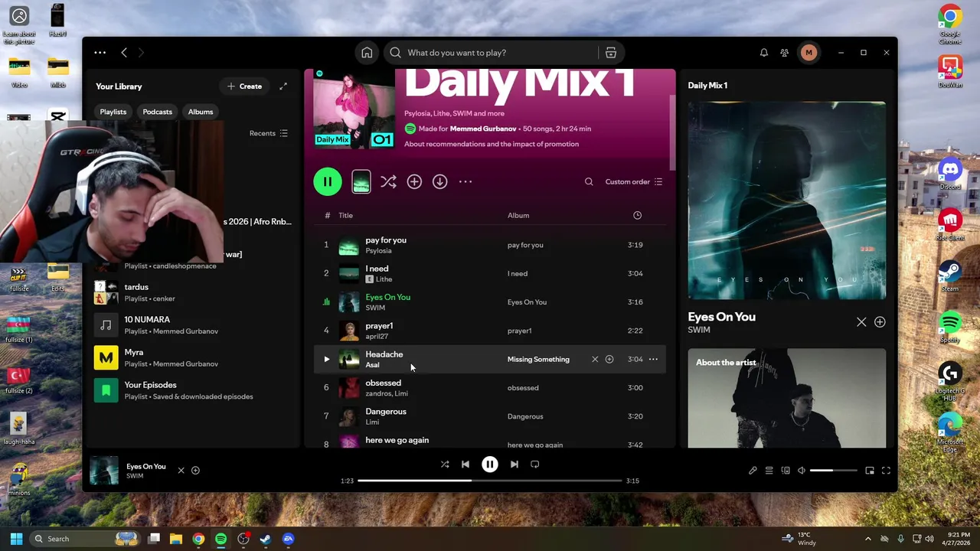
Task: Open Missing Something album link
Action: click(538, 359)
